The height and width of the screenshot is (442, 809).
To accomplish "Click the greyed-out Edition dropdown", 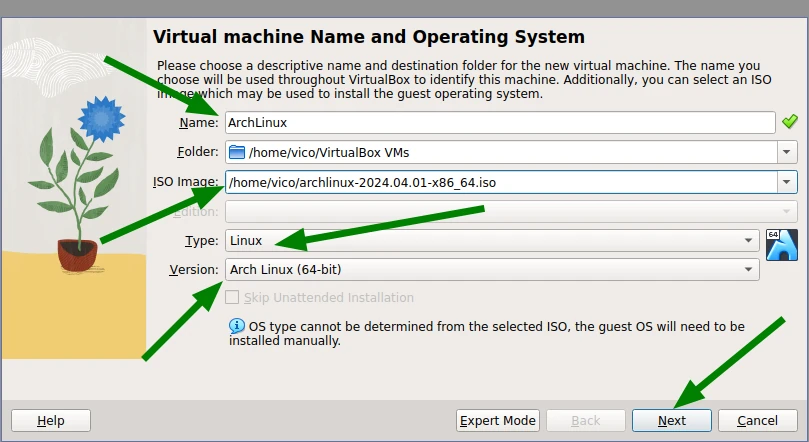I will 510,212.
